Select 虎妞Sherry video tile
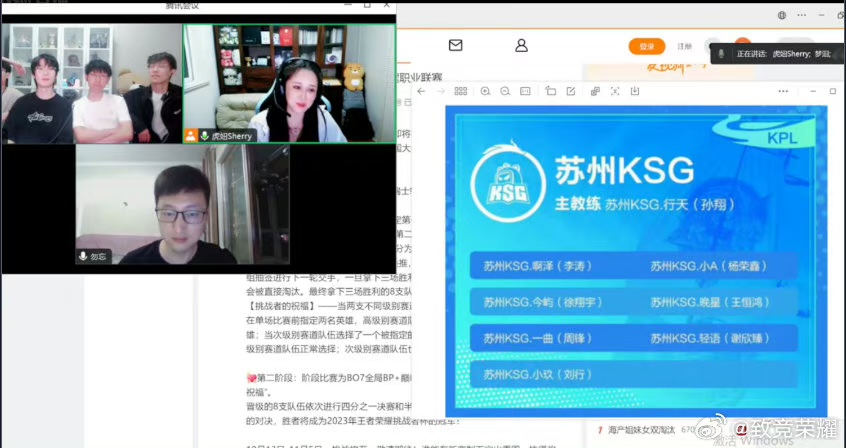The height and width of the screenshot is (448, 846). [289, 83]
